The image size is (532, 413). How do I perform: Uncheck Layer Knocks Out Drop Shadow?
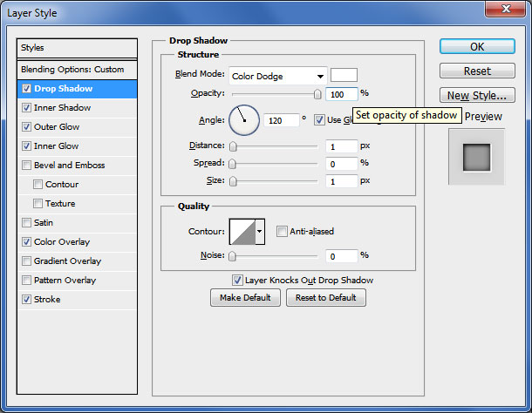[237, 281]
